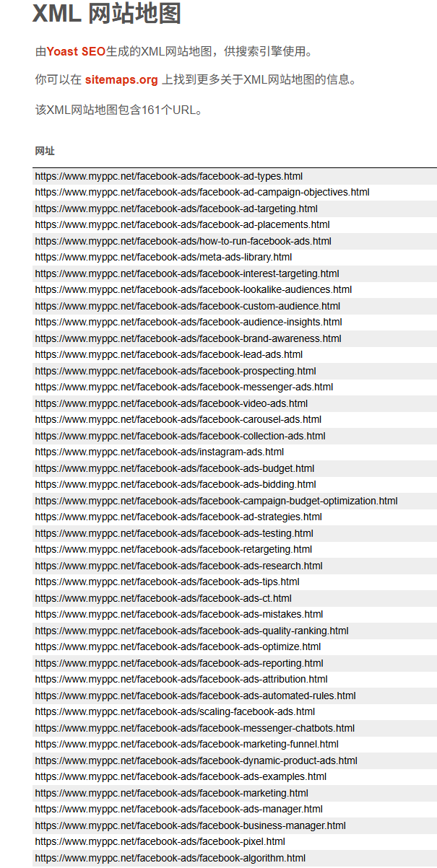The width and height of the screenshot is (437, 868).
Task: Open the facebook-ads-budget.html URL
Action: point(175,468)
